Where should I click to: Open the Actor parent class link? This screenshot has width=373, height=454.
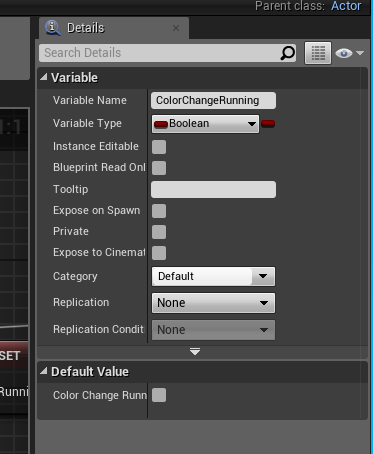click(x=346, y=6)
